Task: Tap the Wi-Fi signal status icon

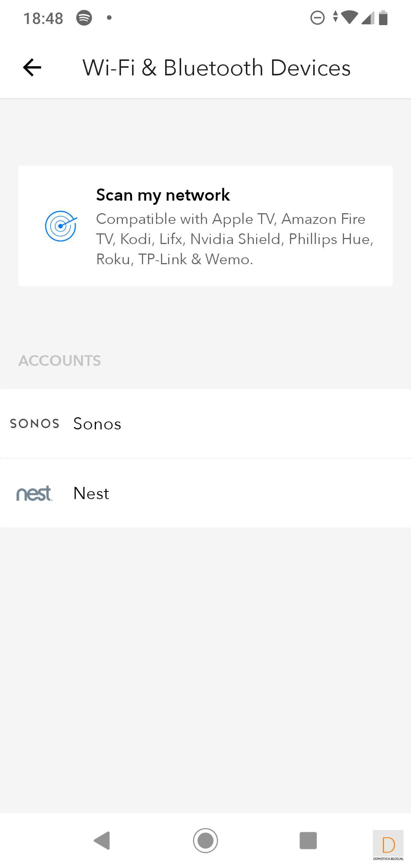Action: click(349, 18)
